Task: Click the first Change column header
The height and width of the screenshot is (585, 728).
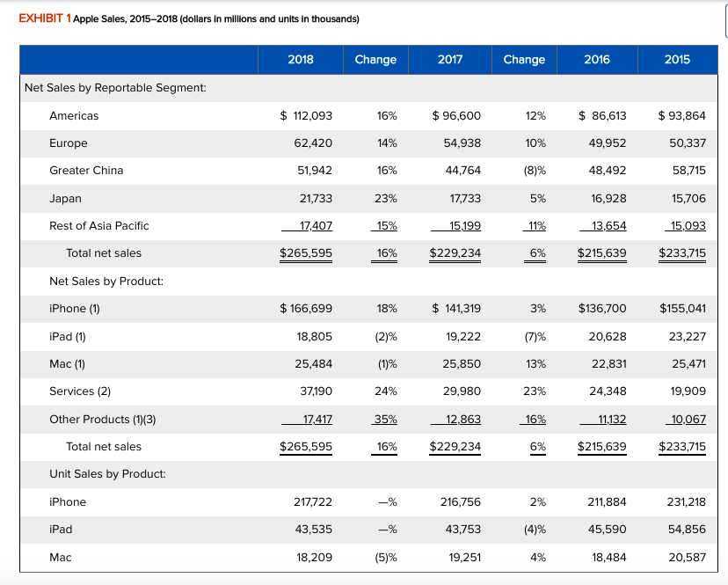Action: tap(375, 60)
